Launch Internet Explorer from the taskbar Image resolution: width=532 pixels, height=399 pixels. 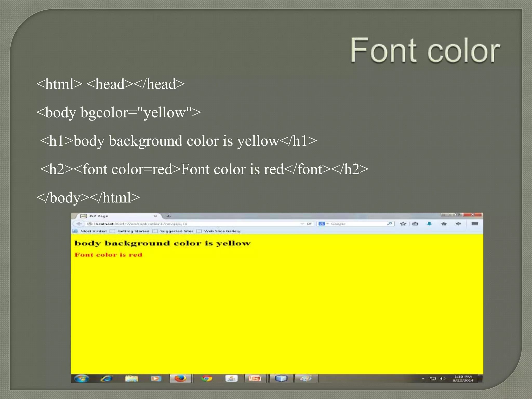click(106, 378)
